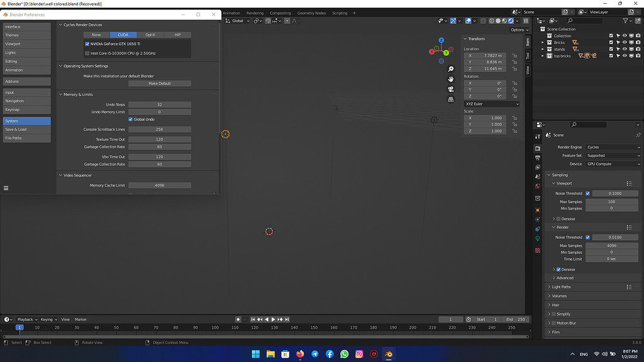The image size is (644, 362).
Task: Click the Make Default button
Action: click(160, 84)
